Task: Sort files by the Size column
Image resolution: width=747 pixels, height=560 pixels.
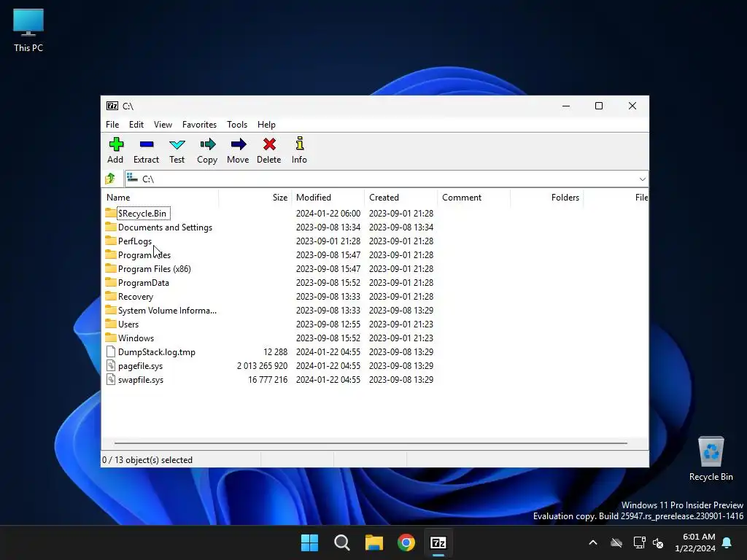Action: 255,197
